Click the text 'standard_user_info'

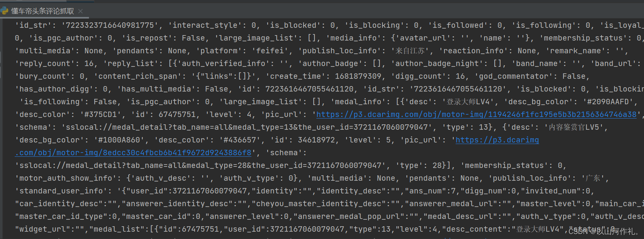(x=61, y=191)
